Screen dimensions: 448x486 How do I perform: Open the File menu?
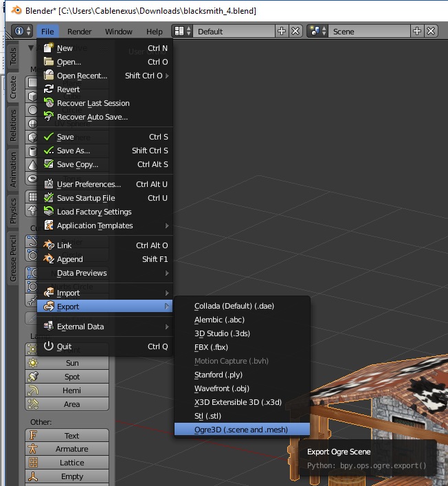[x=47, y=32]
